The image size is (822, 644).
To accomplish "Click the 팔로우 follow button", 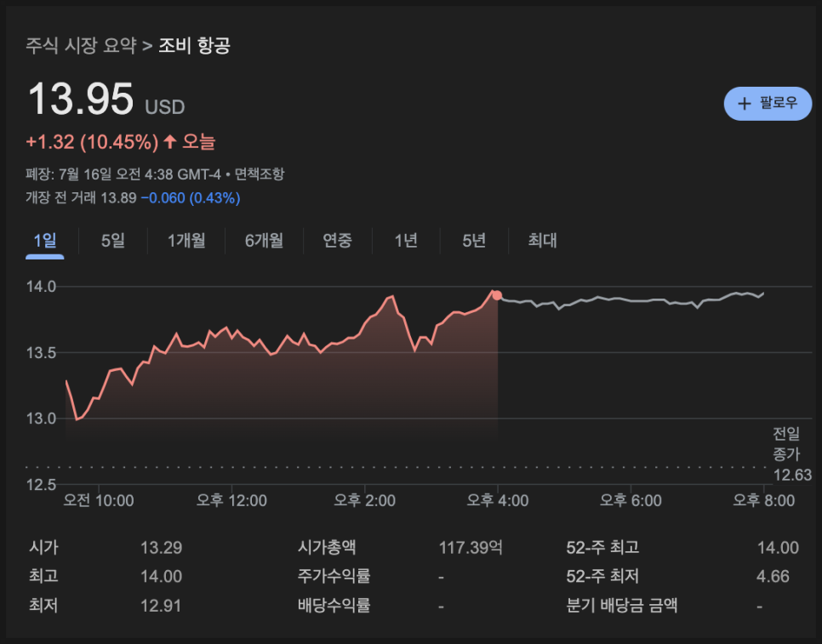I will click(767, 103).
